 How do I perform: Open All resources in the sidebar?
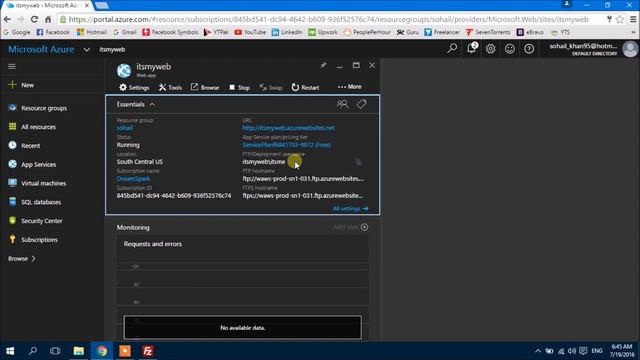click(32, 127)
